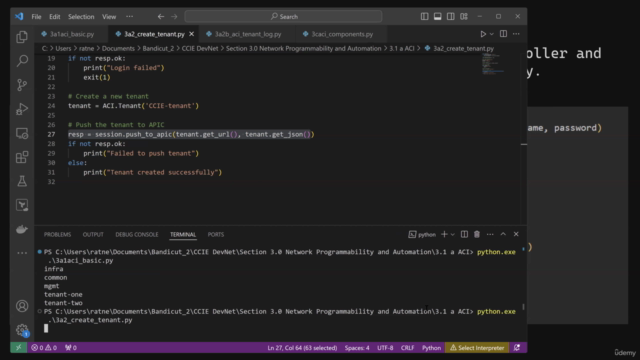
Task: Close the 3a2_create_tenant.py tab
Action: [x=191, y=34]
